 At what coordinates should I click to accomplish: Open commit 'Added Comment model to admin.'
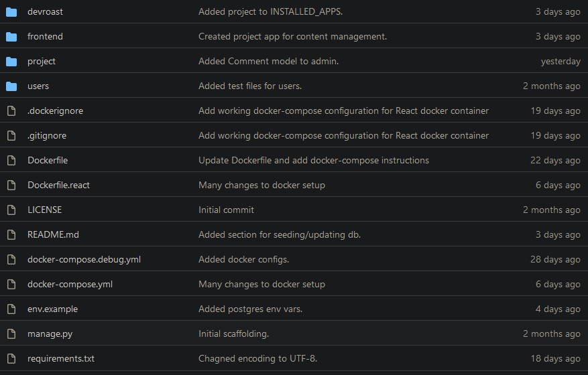(268, 62)
